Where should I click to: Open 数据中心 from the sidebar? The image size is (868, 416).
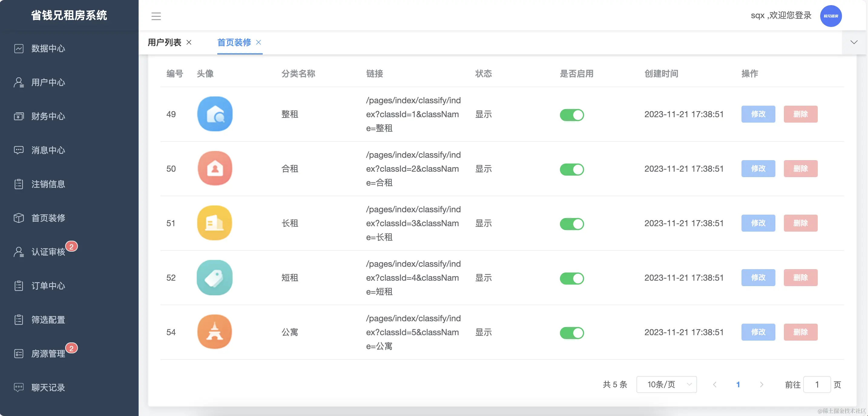[48, 48]
